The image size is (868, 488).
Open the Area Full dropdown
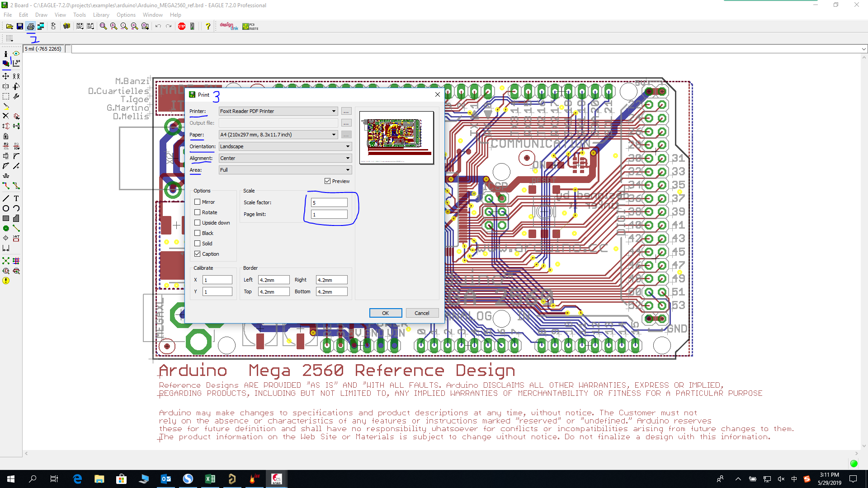point(285,170)
